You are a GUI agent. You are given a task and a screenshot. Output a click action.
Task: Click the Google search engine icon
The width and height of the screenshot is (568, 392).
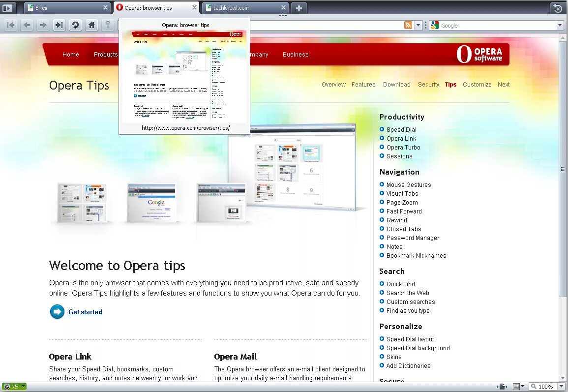[x=434, y=26]
